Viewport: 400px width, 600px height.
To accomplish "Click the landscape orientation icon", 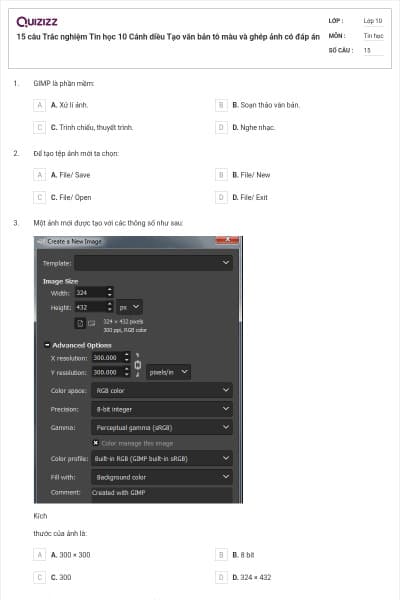I will 91,324.
